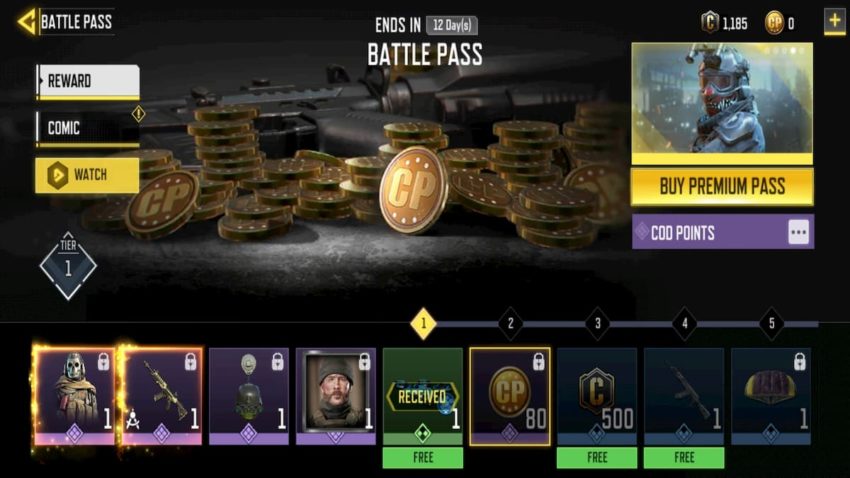Click the CP coin balance icon

click(774, 23)
